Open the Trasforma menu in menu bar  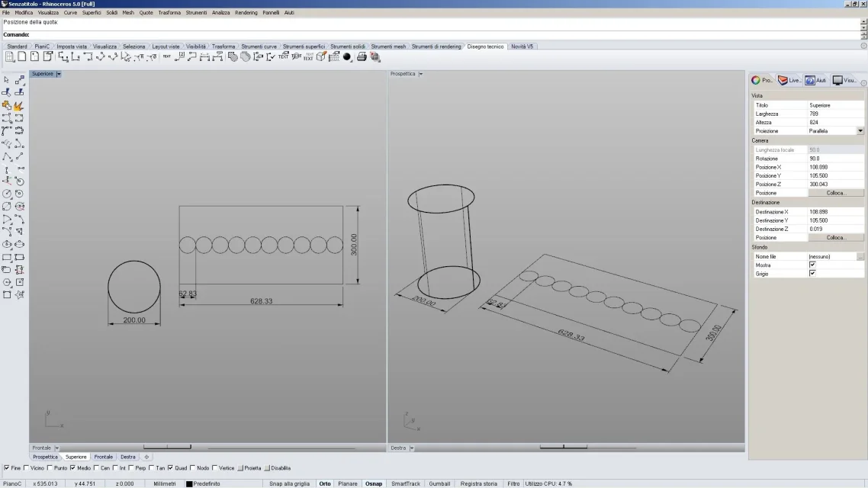(x=169, y=13)
